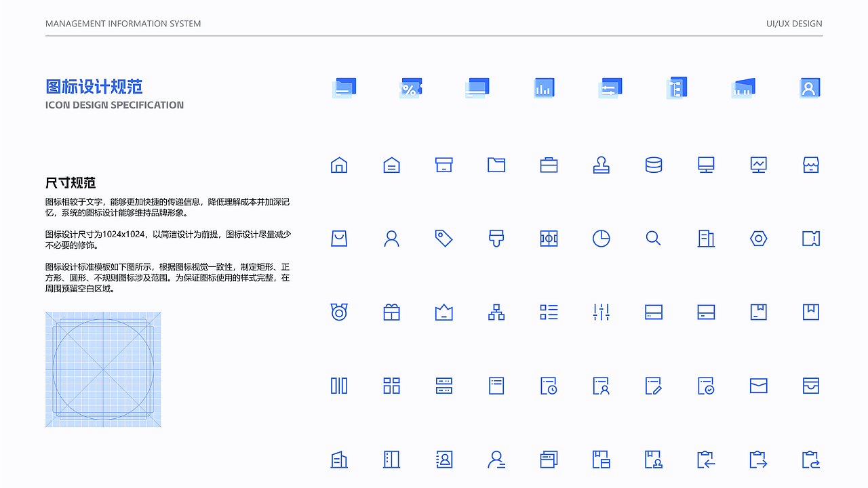
Task: Click the "UI/UX DESIGN" header text
Action: pos(794,24)
